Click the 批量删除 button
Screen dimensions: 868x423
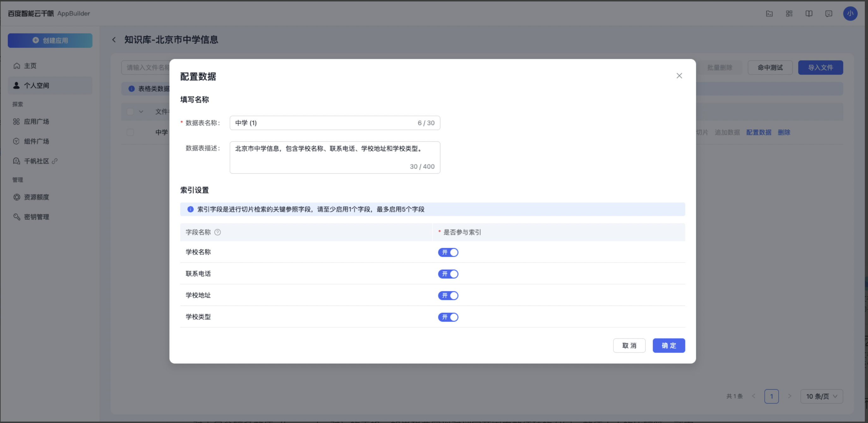click(x=720, y=67)
